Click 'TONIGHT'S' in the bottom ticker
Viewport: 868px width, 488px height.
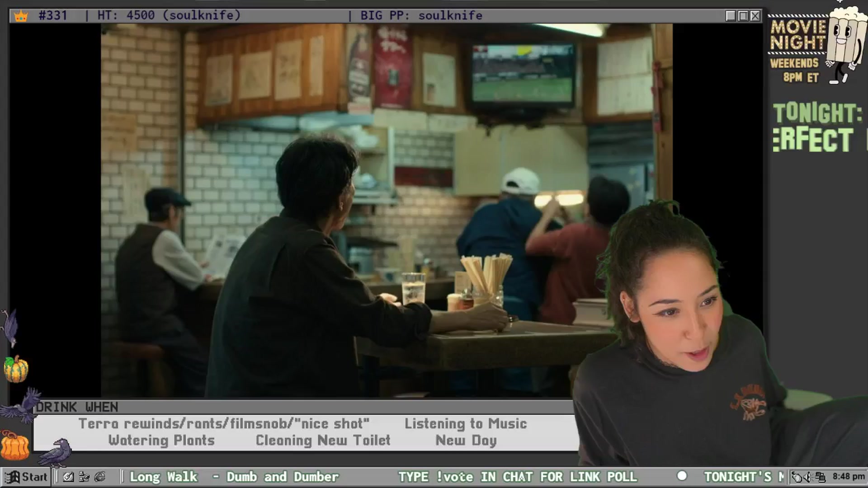click(738, 477)
